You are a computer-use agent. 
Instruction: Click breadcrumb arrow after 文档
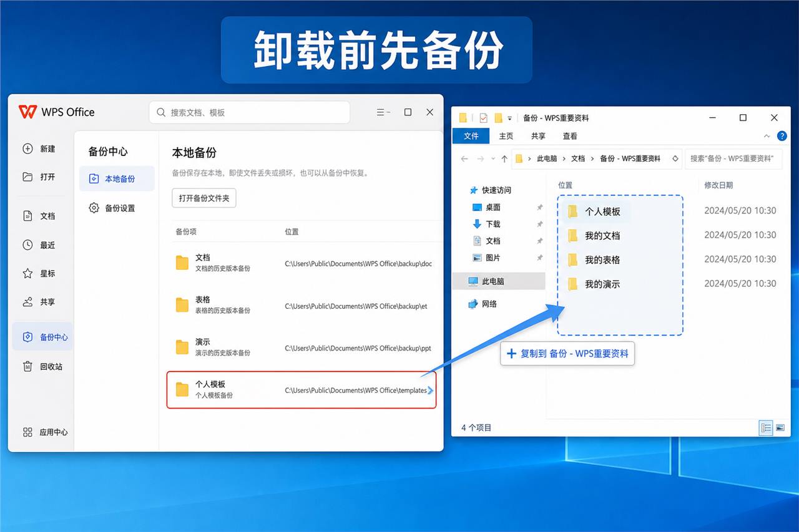click(x=592, y=158)
